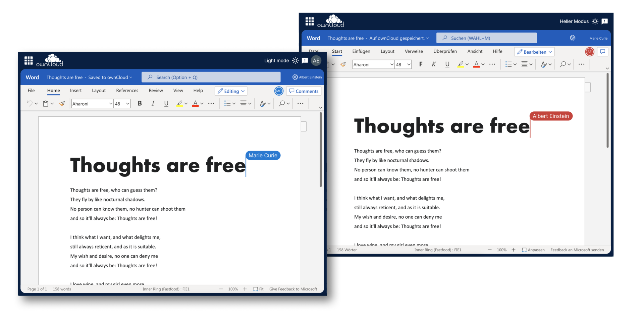Apply red font color in German window
644x322 pixels.
[x=476, y=64]
